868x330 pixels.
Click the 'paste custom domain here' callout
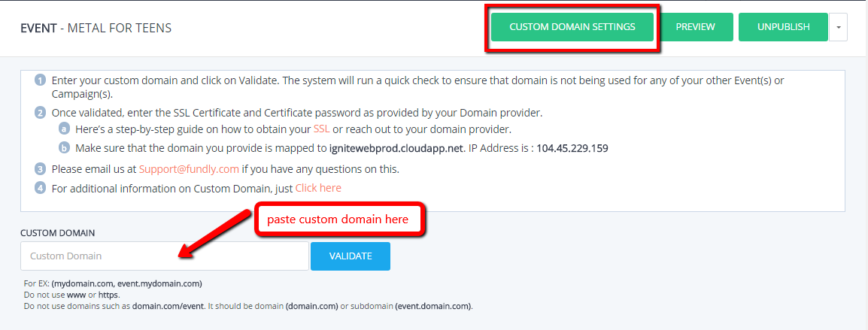pos(338,219)
